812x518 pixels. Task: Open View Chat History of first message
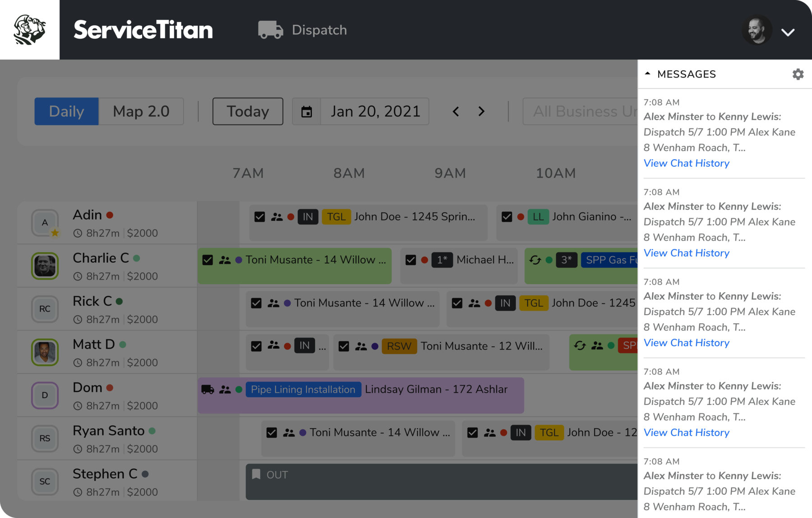pyautogui.click(x=686, y=163)
